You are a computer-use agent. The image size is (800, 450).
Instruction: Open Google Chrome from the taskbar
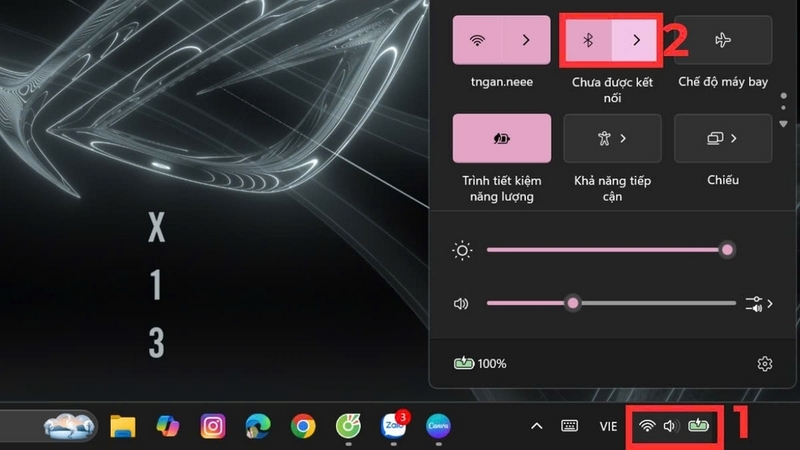point(303,426)
